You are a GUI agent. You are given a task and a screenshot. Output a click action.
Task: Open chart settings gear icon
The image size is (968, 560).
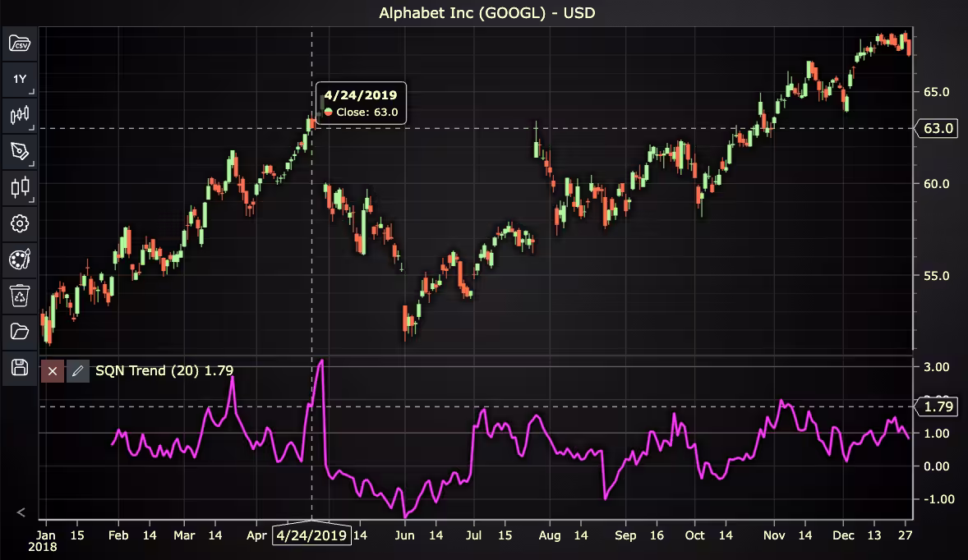20,223
